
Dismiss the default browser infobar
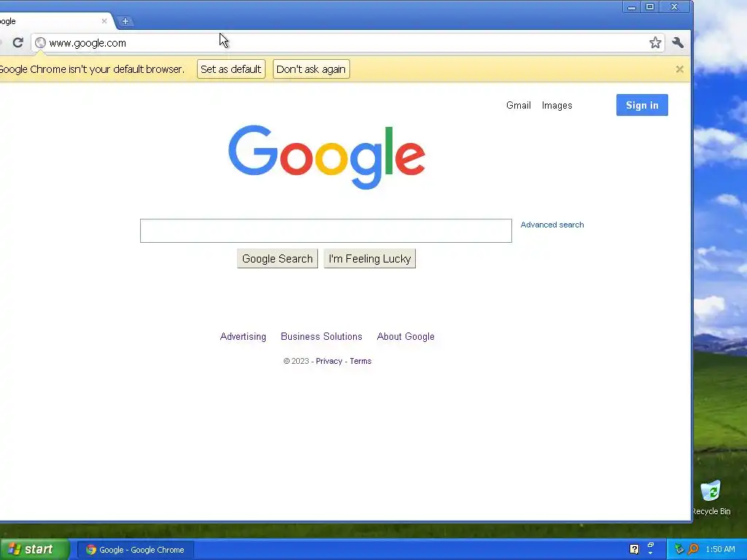pos(679,69)
